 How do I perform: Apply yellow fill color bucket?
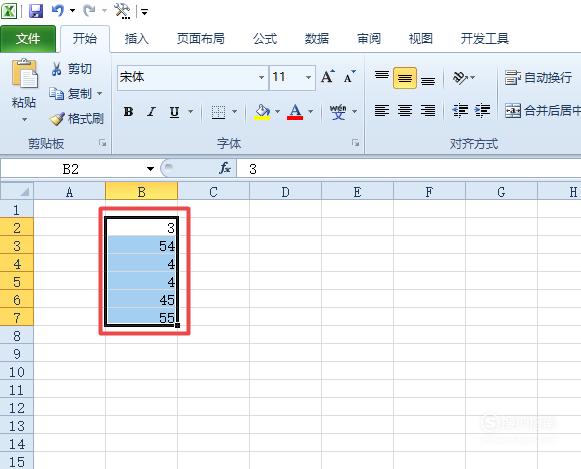coord(262,112)
